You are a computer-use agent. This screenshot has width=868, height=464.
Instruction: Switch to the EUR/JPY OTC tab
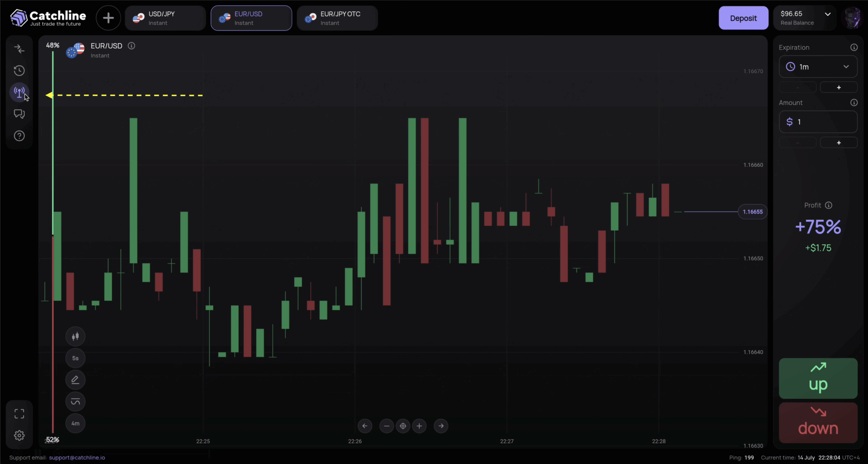[337, 18]
